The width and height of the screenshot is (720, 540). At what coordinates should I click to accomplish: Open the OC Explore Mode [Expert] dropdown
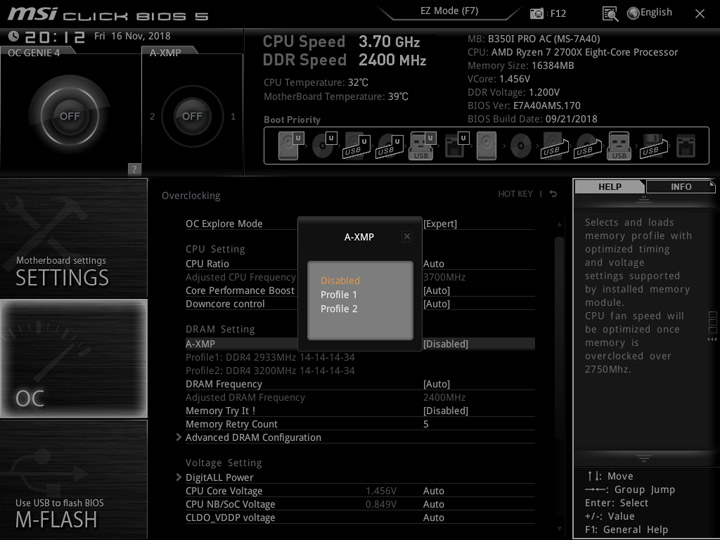[x=440, y=224]
